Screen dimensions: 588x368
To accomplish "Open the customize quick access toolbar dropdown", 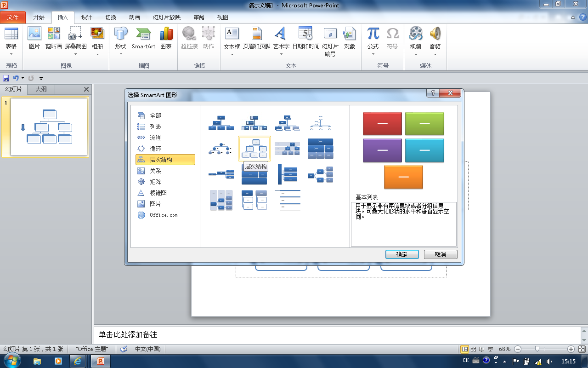I will 41,79.
